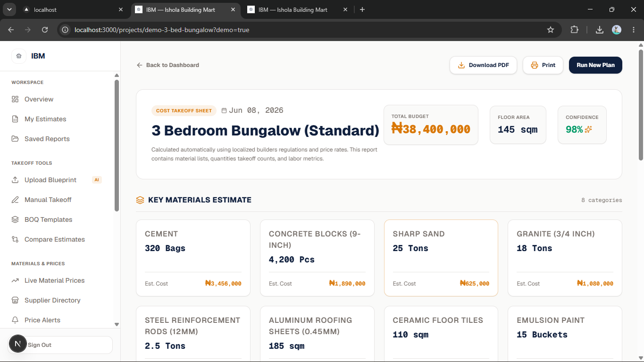Select the Cement material card
This screenshot has height=362, width=644.
pyautogui.click(x=193, y=258)
